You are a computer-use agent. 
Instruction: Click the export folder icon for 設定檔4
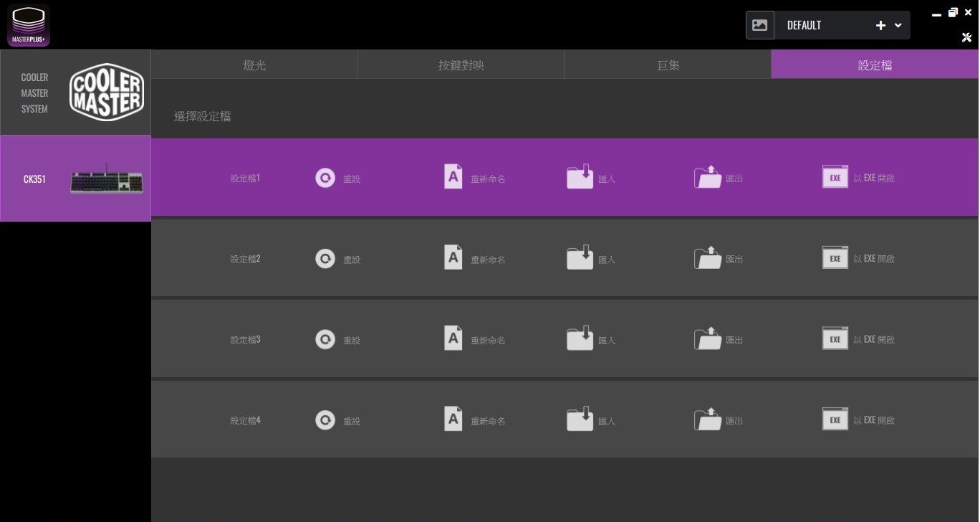[708, 419]
